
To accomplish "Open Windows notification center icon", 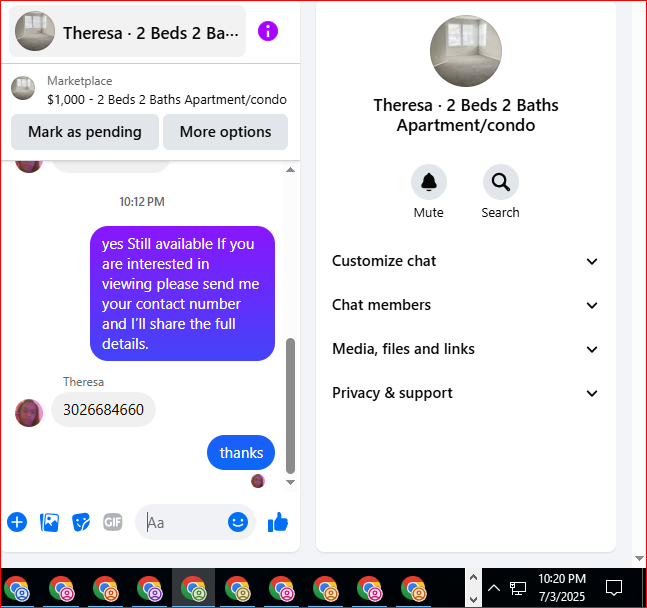I will click(x=614, y=588).
